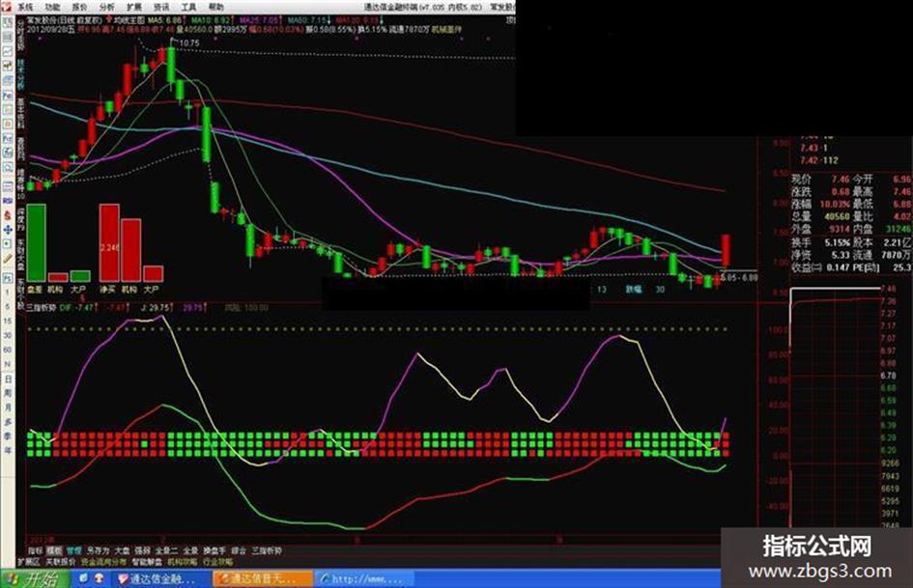Image resolution: width=913 pixels, height=588 pixels.
Task: Open the 分时走势 vertical tab
Action: [x=21, y=35]
